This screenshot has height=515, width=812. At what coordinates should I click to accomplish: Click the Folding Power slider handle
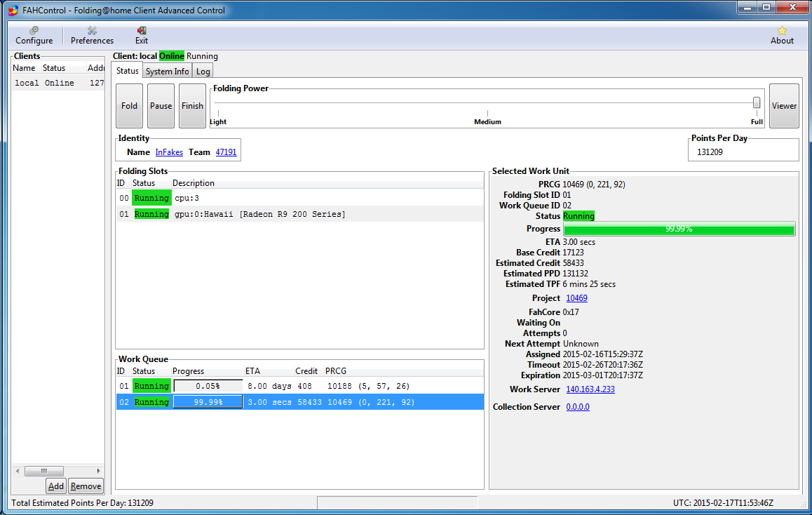[757, 102]
